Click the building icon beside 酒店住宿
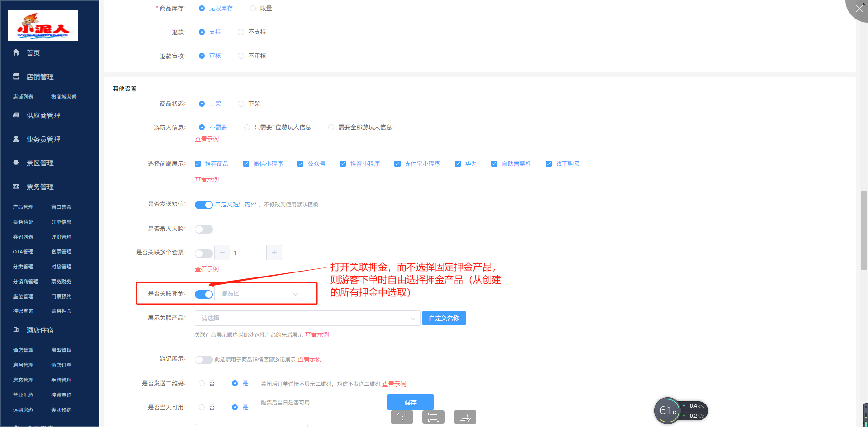Screen dimensions: 868x427 16,330
